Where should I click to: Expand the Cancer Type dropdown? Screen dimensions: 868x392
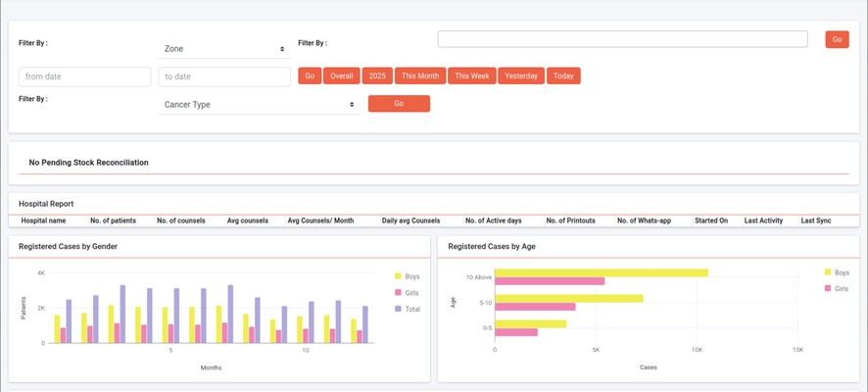coord(259,104)
